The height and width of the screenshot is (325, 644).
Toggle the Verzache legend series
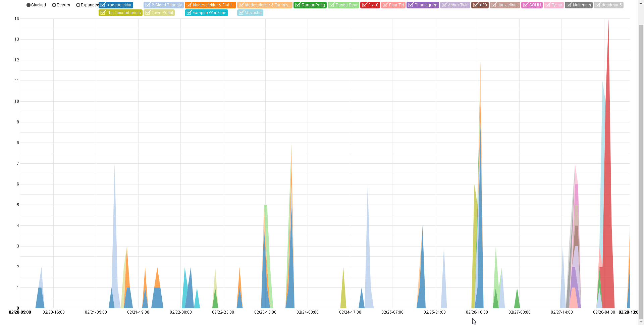click(x=250, y=13)
